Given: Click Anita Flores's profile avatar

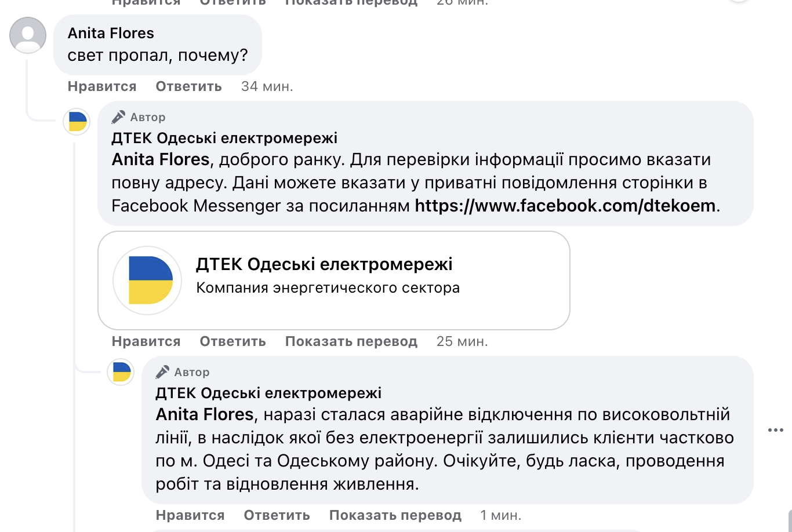Looking at the screenshot, I should (x=27, y=35).
